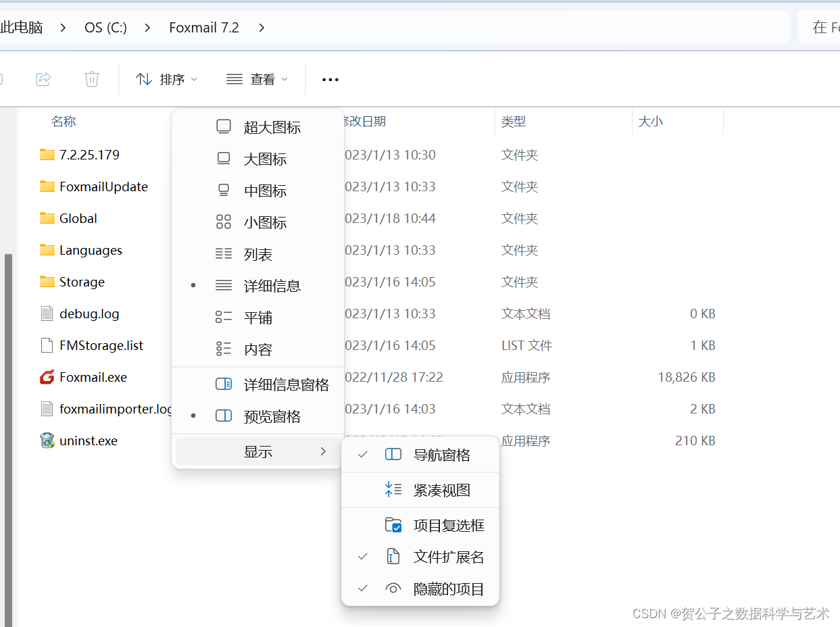Select the uninst.exe file name
This screenshot has height=627, width=840.
89,441
